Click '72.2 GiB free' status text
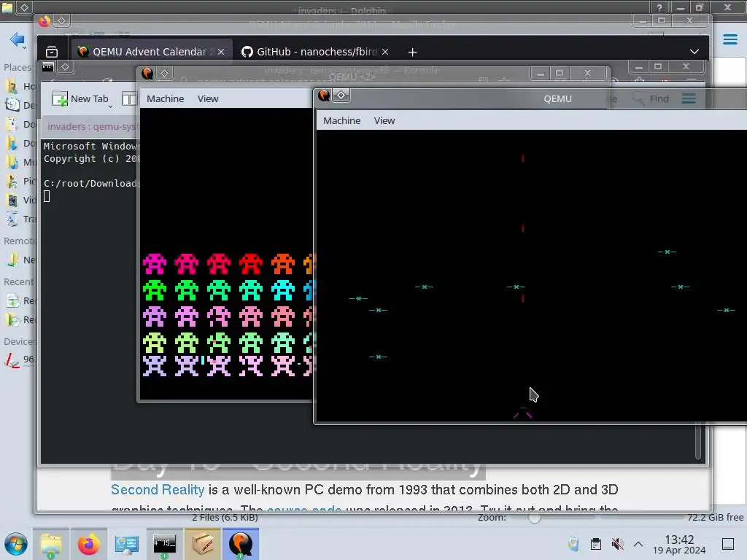 point(715,517)
